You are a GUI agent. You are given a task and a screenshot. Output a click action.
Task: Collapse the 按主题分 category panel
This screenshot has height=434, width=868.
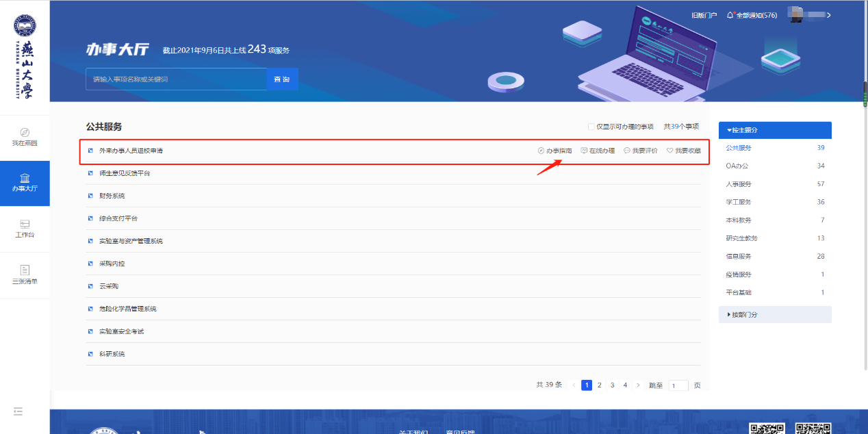tap(775, 130)
